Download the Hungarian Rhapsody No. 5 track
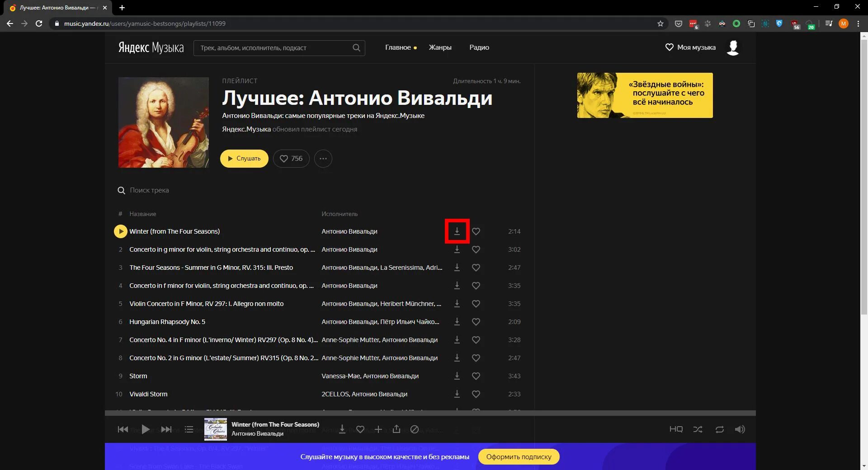This screenshot has width=868, height=470. [457, 322]
